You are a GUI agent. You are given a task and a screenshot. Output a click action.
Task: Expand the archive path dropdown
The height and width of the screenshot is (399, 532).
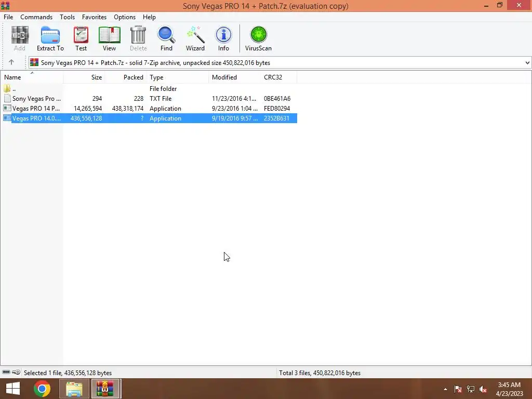tap(527, 62)
